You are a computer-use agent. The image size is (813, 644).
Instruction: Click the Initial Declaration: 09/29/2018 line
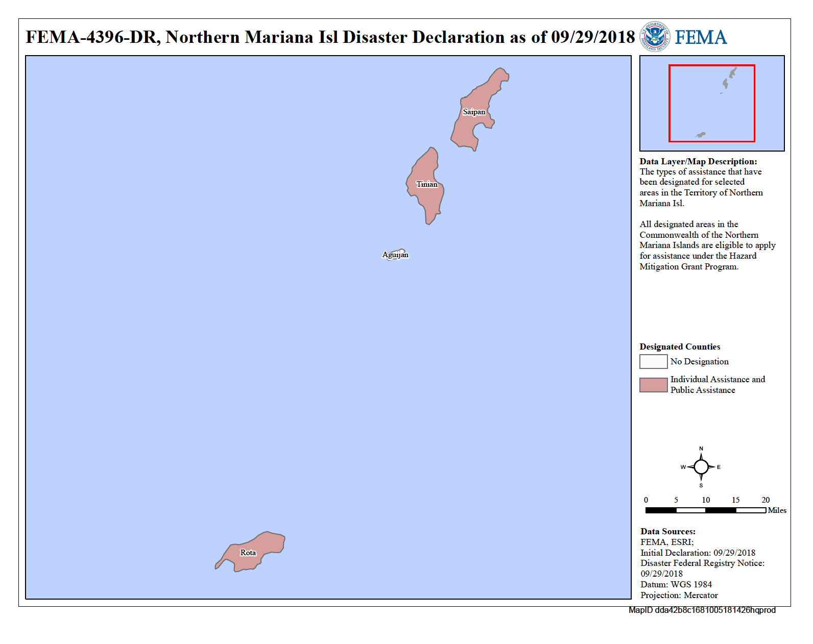coord(698,553)
